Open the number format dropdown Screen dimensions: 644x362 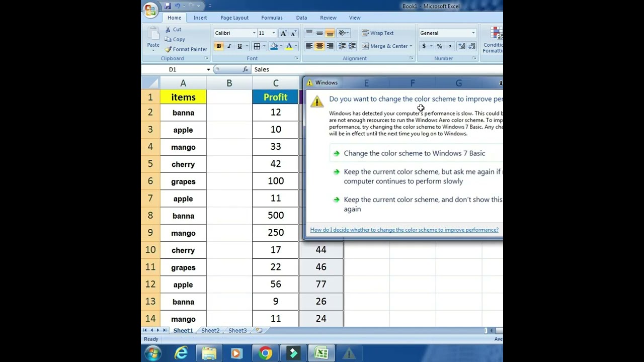pos(473,33)
